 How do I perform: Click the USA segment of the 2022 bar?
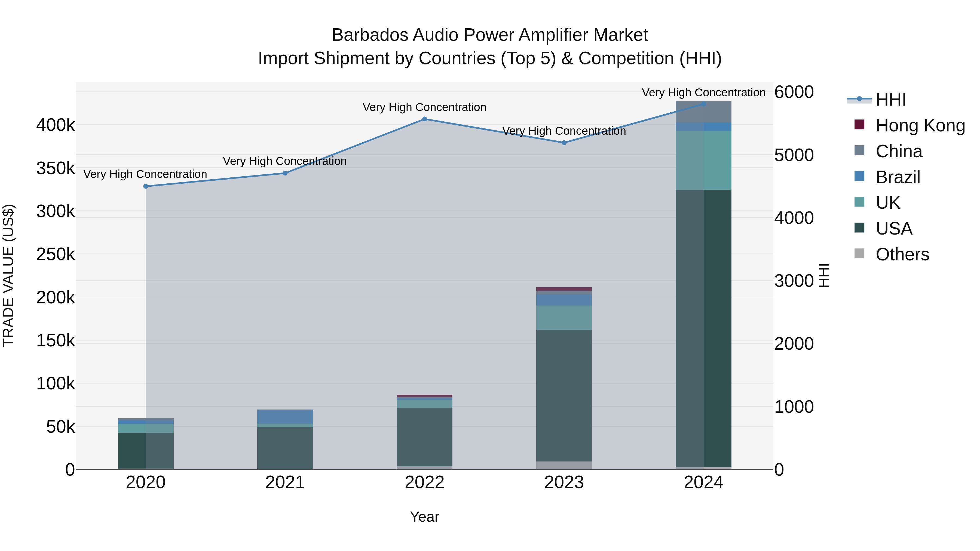point(425,437)
